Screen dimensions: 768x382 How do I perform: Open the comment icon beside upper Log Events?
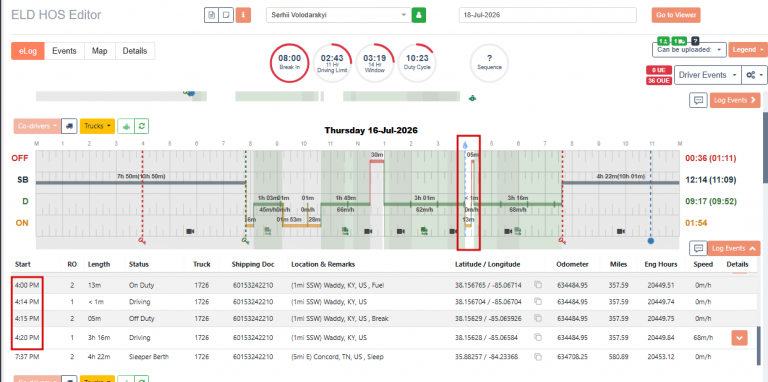point(699,100)
